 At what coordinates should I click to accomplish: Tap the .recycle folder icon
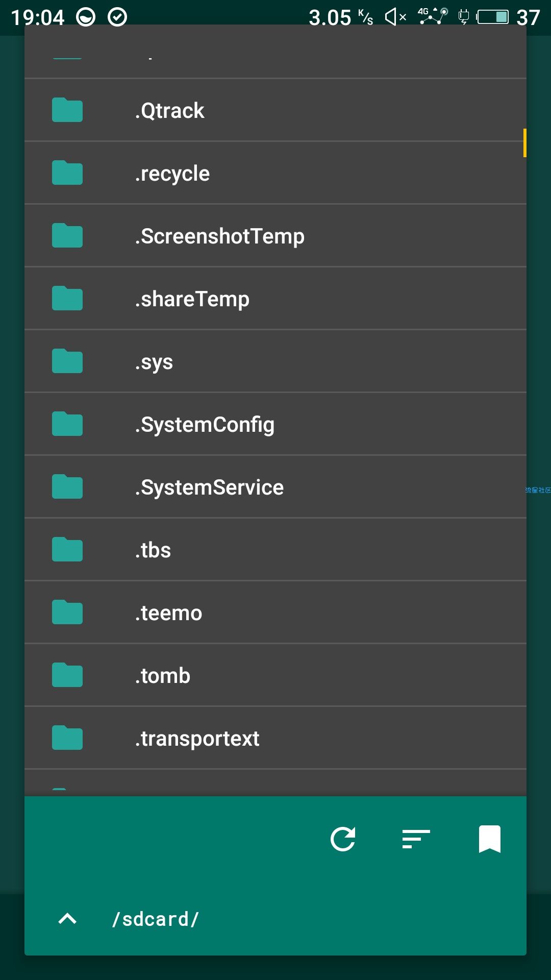point(67,173)
